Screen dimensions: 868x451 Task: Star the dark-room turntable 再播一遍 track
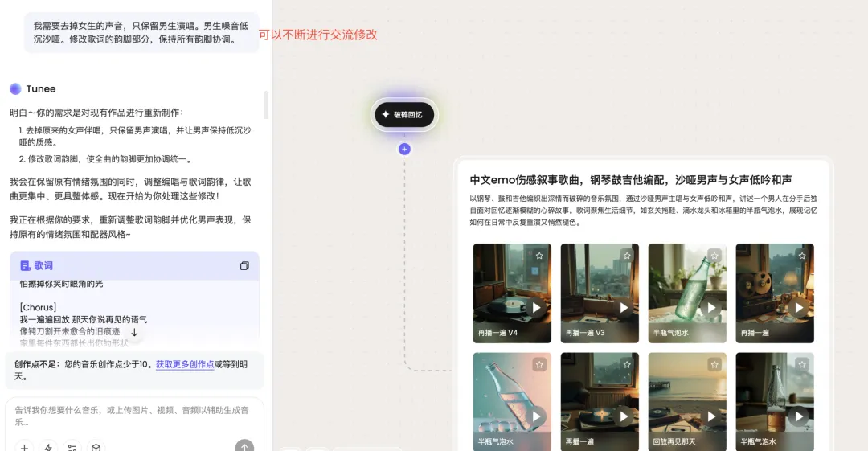tap(627, 364)
